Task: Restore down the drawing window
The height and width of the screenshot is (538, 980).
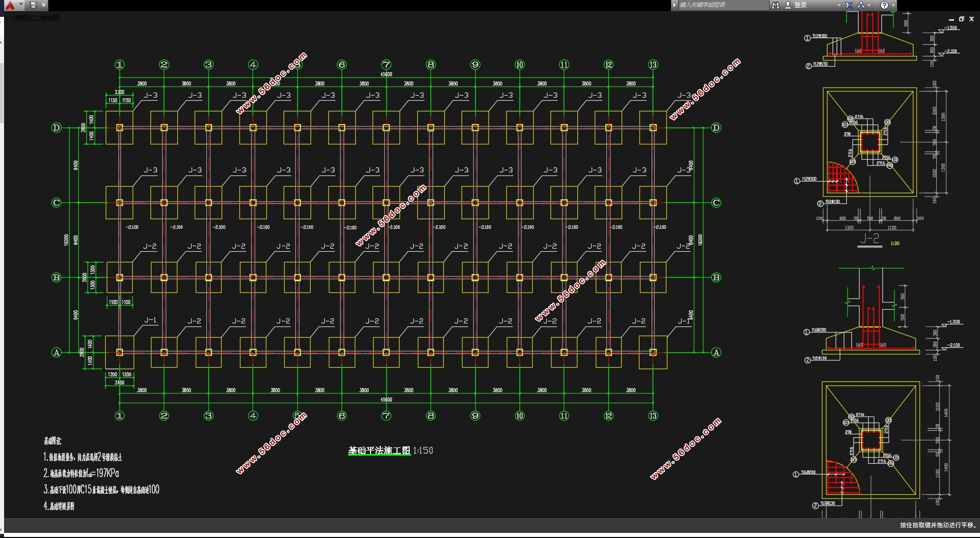Action: click(x=961, y=19)
